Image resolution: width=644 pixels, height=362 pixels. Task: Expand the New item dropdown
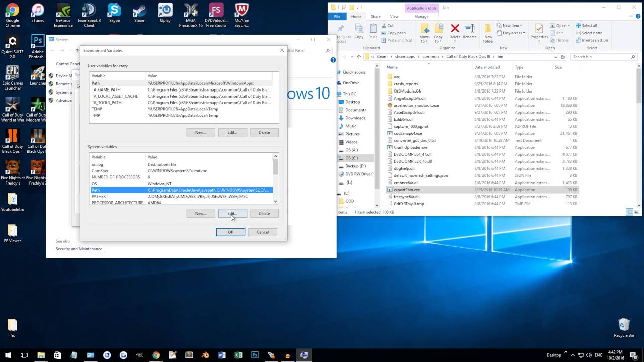[x=509, y=26]
